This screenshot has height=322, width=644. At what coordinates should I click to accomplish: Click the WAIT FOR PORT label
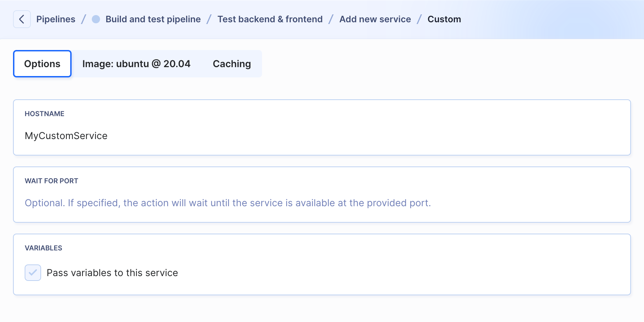pos(51,181)
